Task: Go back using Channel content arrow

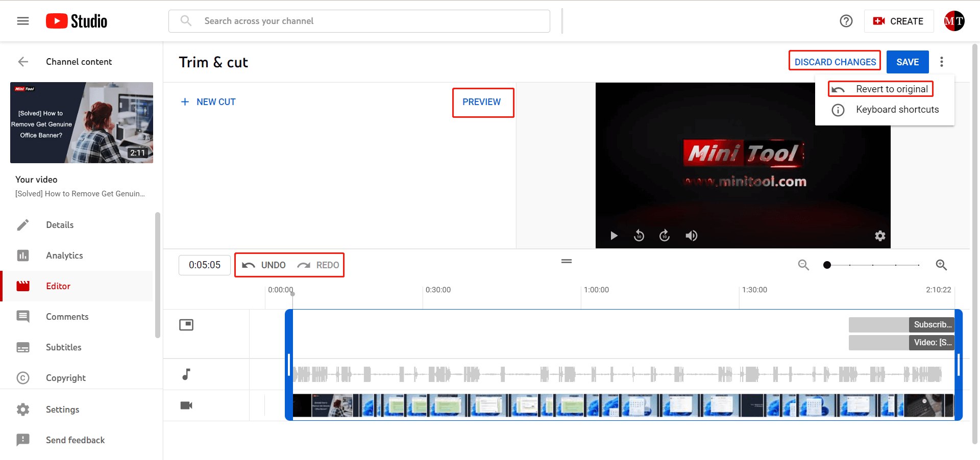Action: click(x=23, y=62)
